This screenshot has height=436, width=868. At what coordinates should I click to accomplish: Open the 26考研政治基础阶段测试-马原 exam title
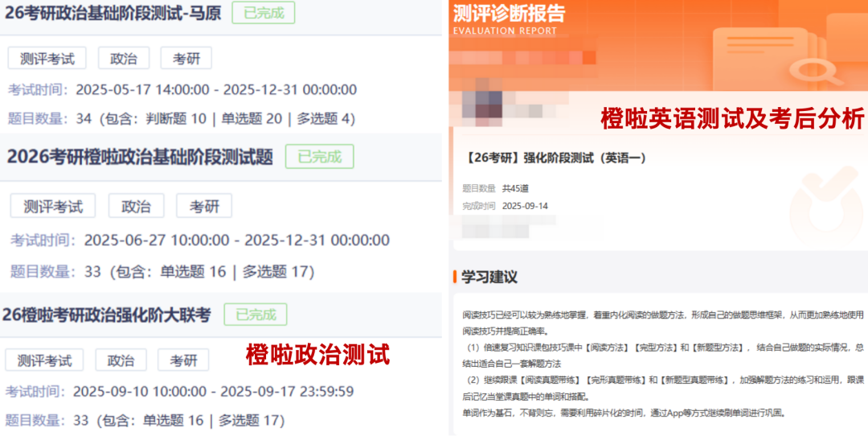click(x=113, y=14)
